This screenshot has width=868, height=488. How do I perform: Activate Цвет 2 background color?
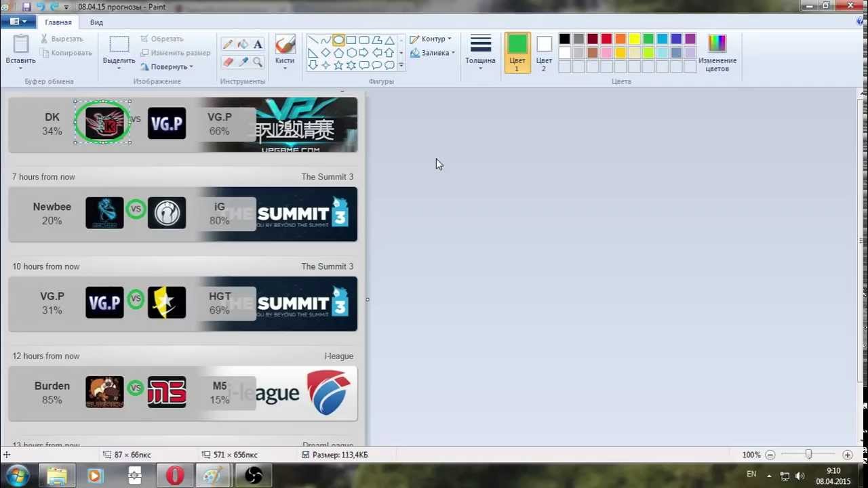tap(544, 52)
